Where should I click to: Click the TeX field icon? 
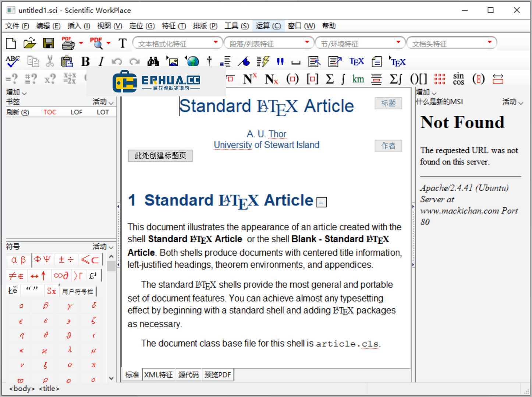click(x=356, y=61)
